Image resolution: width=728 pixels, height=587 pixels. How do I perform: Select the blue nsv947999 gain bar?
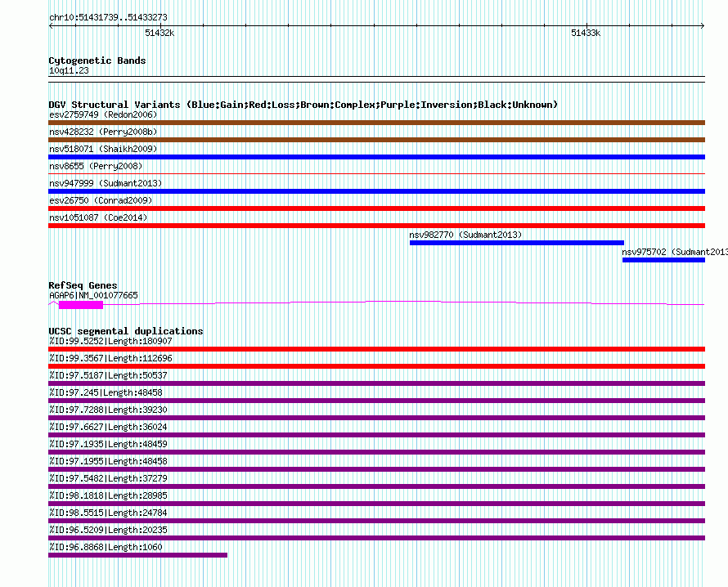(376, 191)
